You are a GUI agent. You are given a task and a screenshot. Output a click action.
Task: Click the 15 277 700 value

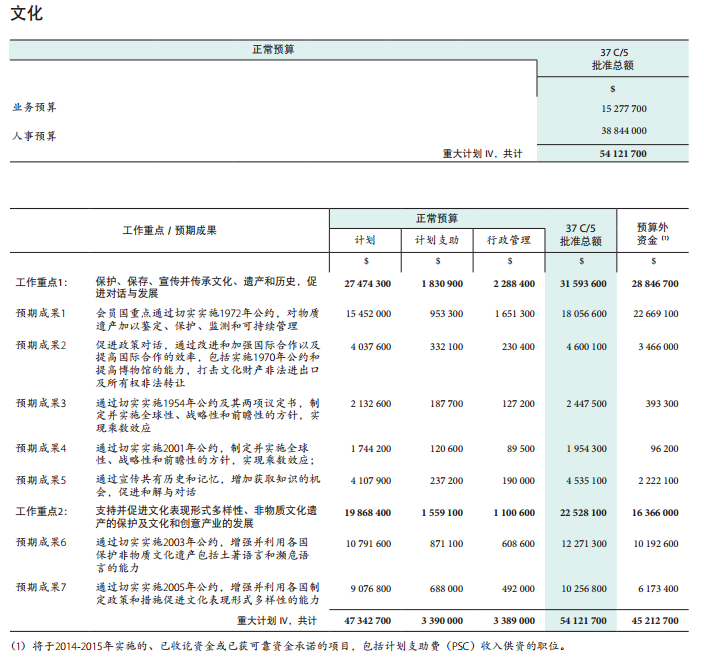tap(623, 108)
